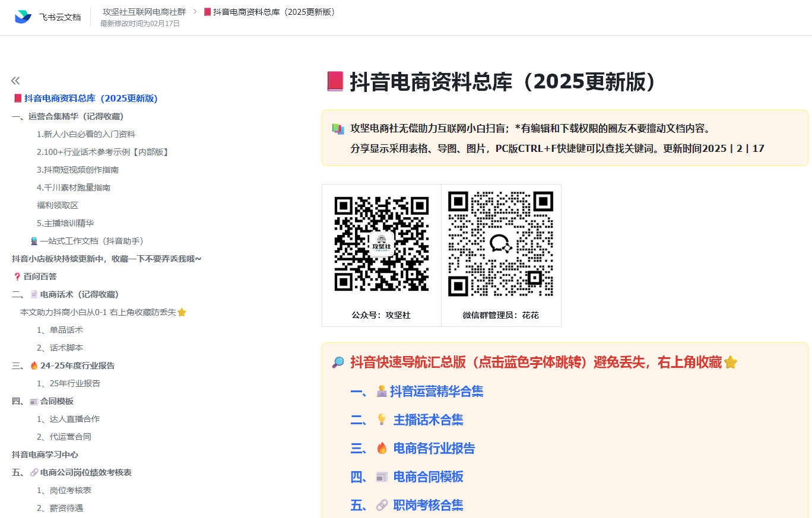Image resolution: width=812 pixels, height=518 pixels.
Task: Open 4.千川素材跑量指南 outline entry
Action: point(74,188)
